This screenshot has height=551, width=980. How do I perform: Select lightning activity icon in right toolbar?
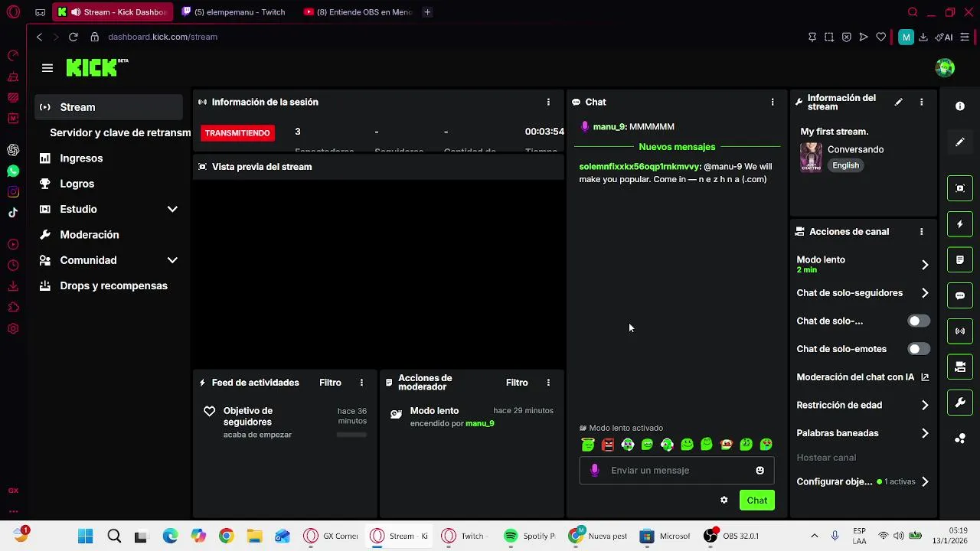pos(960,224)
